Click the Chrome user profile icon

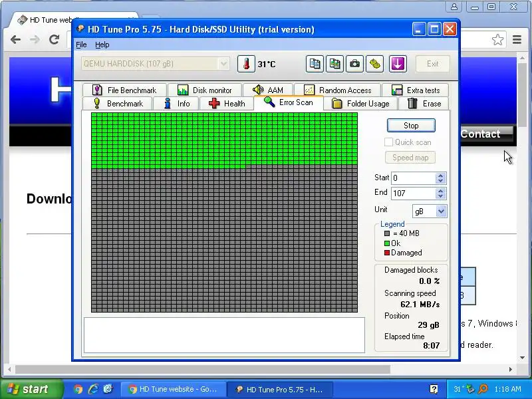pos(454,7)
